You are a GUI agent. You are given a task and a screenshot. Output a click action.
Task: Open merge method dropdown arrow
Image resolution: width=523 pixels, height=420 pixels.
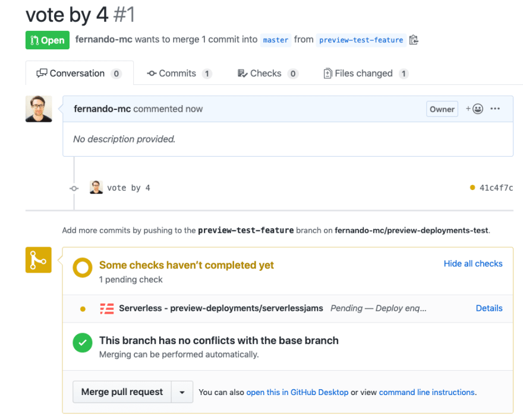point(182,392)
